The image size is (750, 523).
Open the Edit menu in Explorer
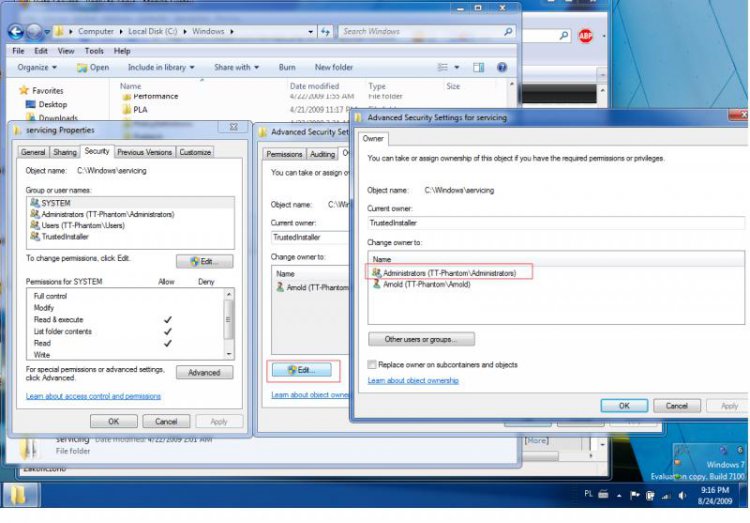[x=41, y=51]
